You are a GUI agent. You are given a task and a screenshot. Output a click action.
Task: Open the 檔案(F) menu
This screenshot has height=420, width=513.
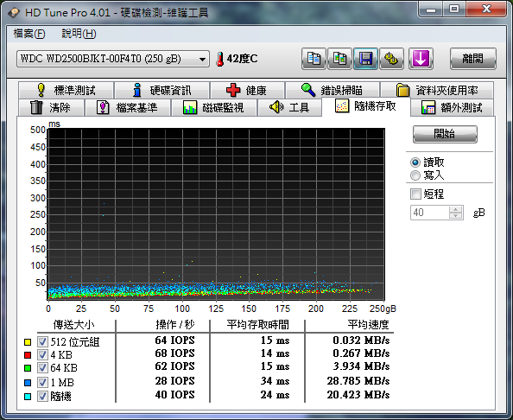click(x=29, y=34)
